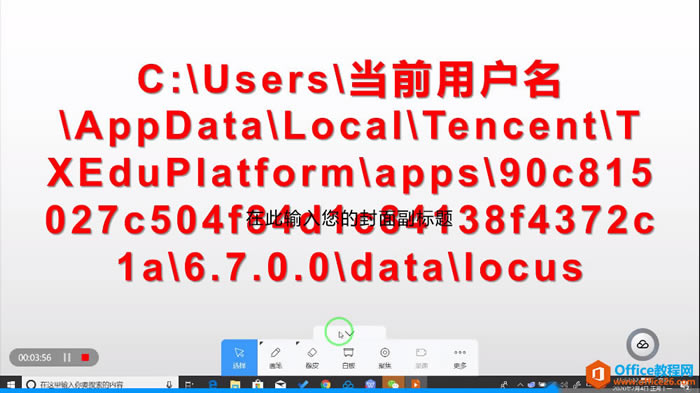Turn on the 聚焦 focus tool
The image size is (700, 393).
coord(384,358)
